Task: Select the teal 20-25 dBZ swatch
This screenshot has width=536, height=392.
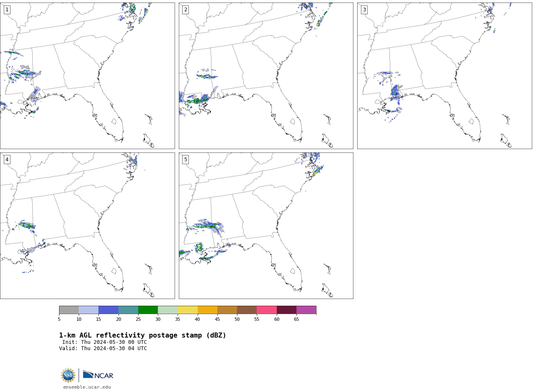Action: pyautogui.click(x=128, y=310)
